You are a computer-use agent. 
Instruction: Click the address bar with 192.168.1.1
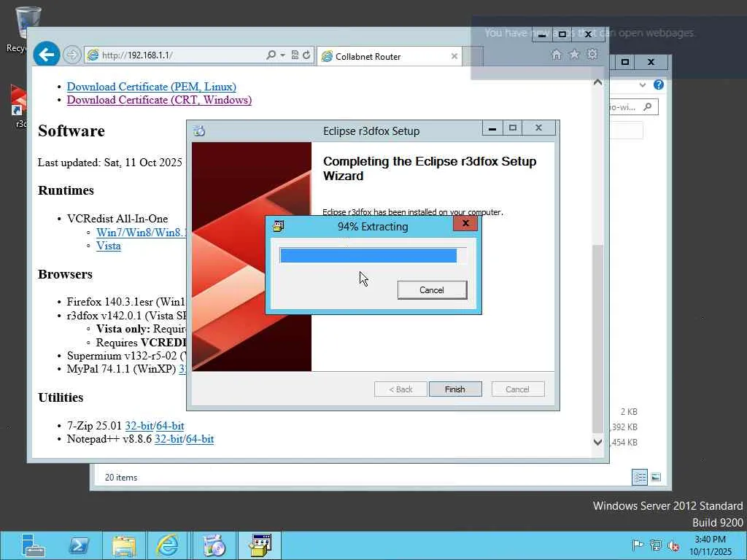[182, 55]
